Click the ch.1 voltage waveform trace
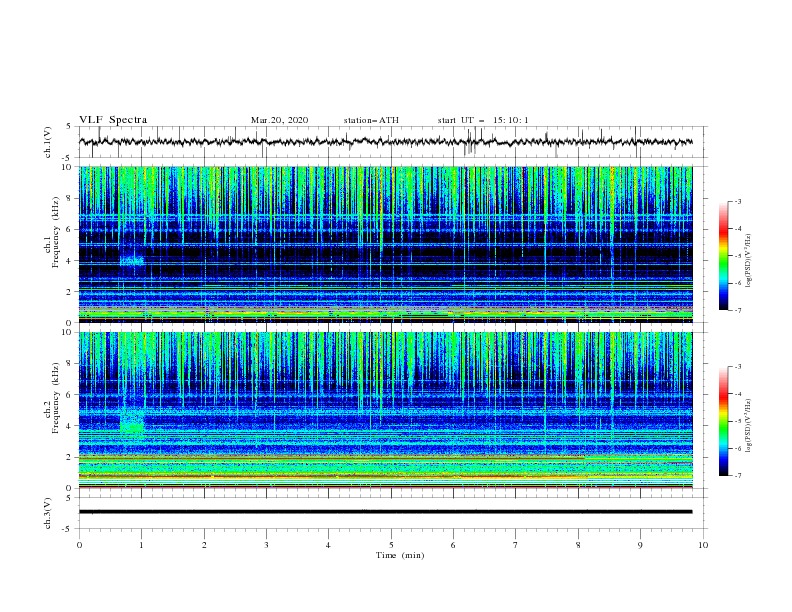This screenshot has height=612, width=792. (385, 142)
